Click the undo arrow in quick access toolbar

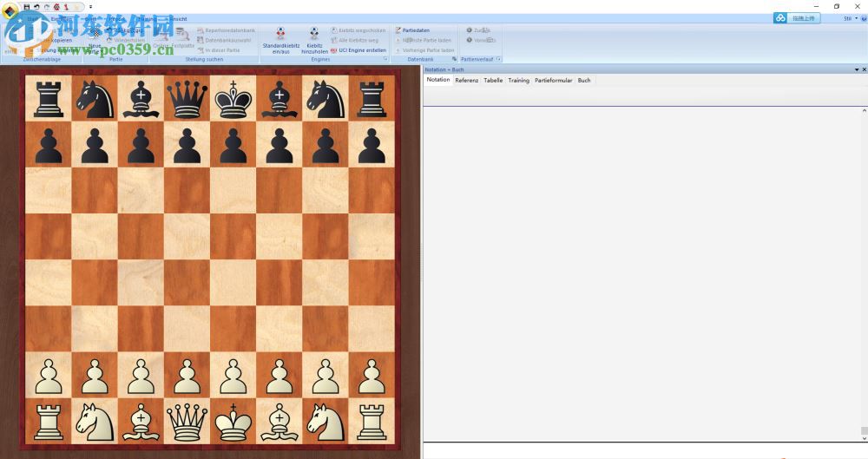pyautogui.click(x=36, y=7)
